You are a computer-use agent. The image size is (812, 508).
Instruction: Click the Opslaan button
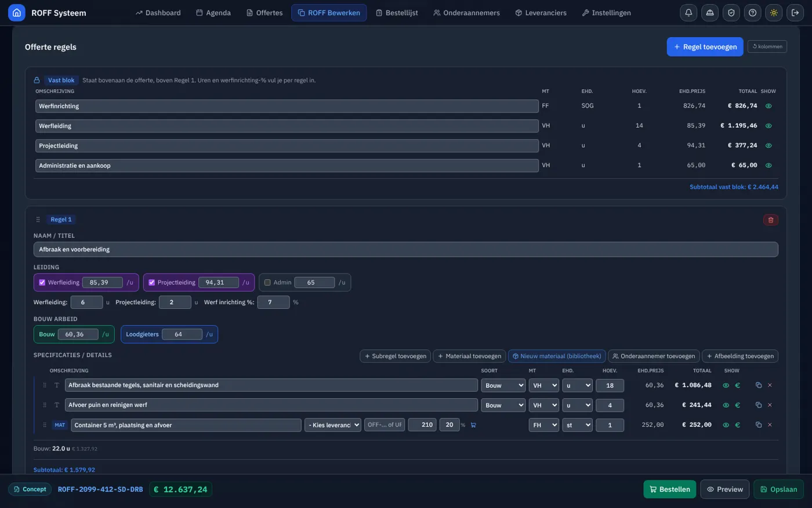(x=778, y=489)
